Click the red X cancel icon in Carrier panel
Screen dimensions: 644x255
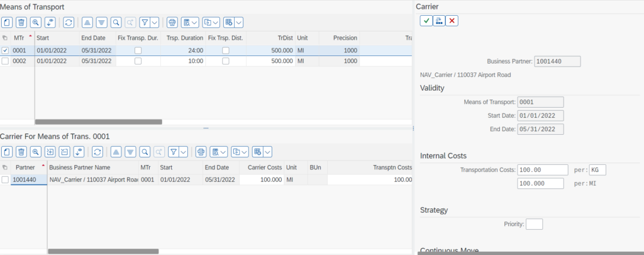pyautogui.click(x=452, y=21)
